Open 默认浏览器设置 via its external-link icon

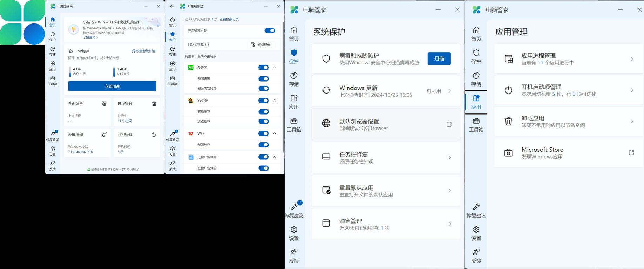(x=449, y=124)
